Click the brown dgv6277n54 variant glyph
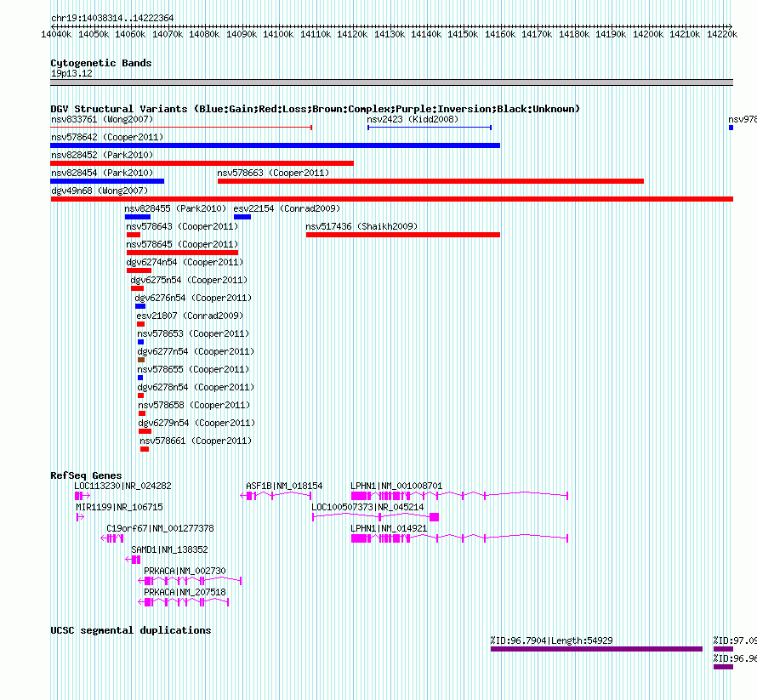This screenshot has width=757, height=700. (x=141, y=360)
